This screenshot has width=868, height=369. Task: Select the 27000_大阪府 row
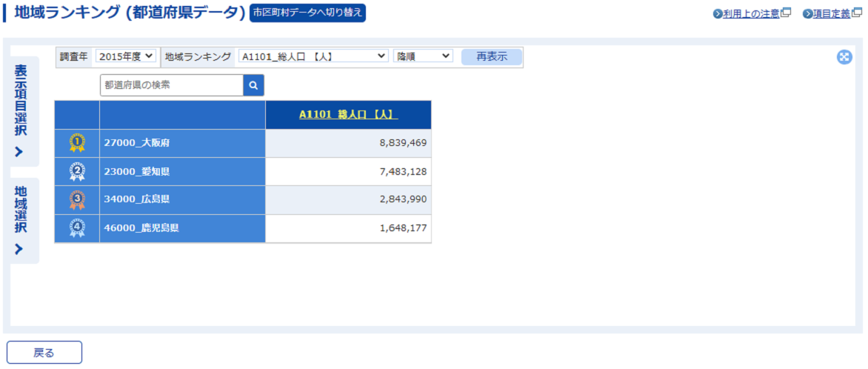(182, 143)
